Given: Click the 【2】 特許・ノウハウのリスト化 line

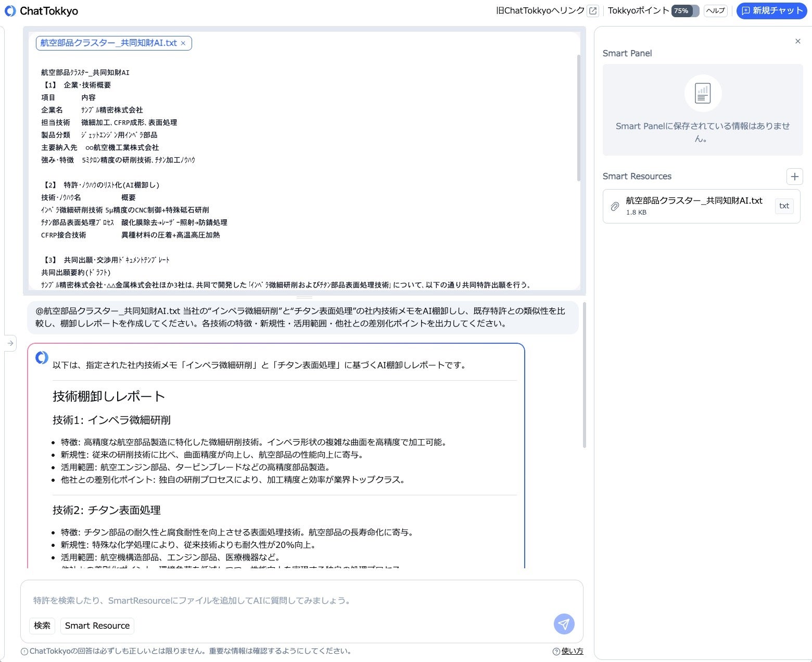Looking at the screenshot, I should (100, 185).
